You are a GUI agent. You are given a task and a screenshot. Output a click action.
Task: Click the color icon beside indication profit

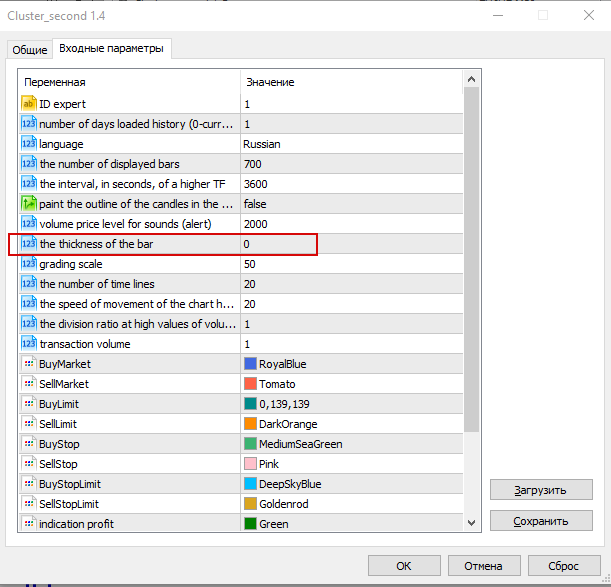point(28,524)
